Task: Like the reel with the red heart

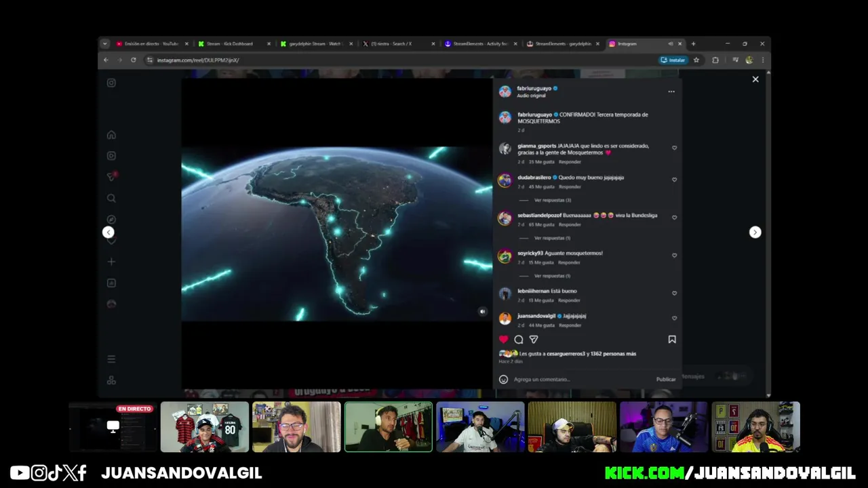Action: (x=503, y=340)
